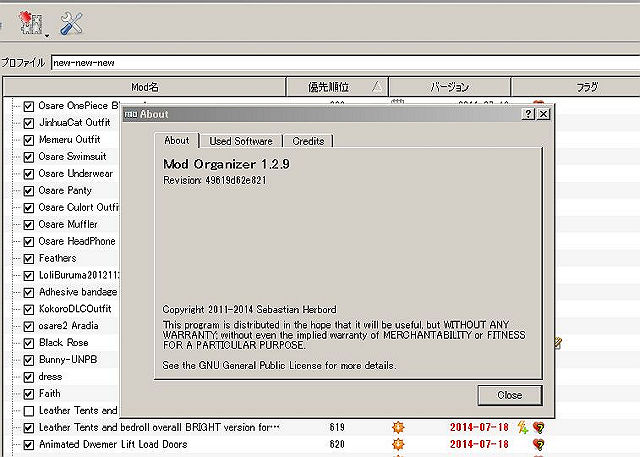Uncheck the Osare OnePiece mod checkbox
The image size is (640, 457).
coord(29,106)
